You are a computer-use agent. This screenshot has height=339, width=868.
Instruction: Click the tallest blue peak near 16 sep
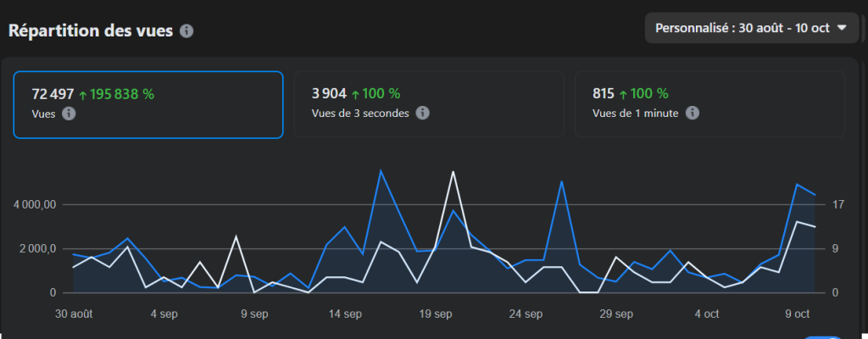coord(381,171)
